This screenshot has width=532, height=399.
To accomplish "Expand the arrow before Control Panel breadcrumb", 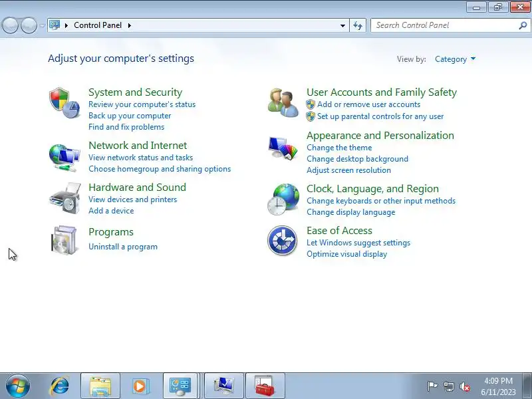I will [66, 25].
